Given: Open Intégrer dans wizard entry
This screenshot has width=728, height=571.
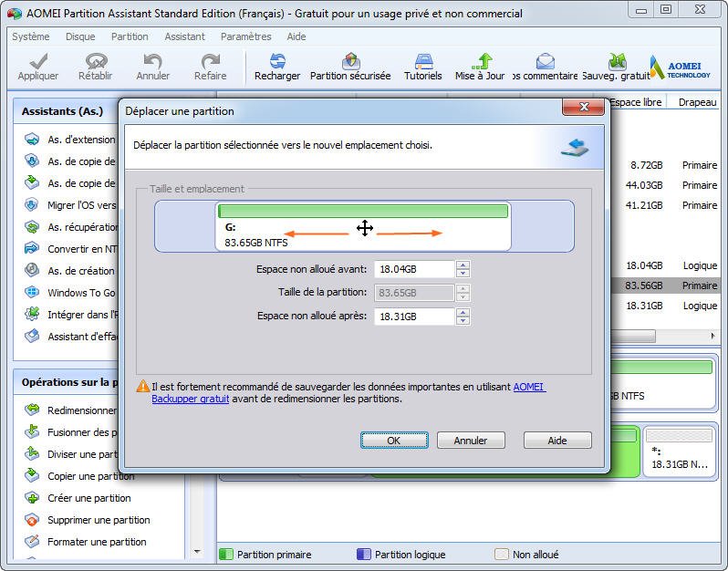Looking at the screenshot, I should point(69,315).
